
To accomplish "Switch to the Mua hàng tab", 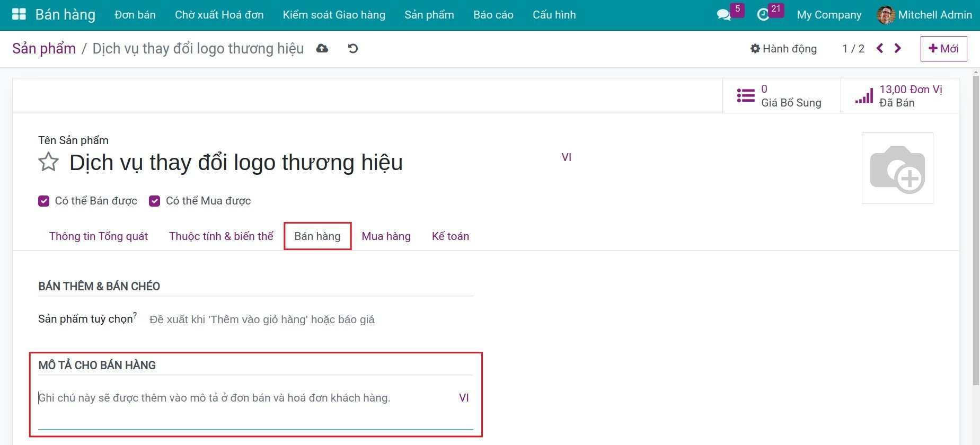I will (x=386, y=236).
